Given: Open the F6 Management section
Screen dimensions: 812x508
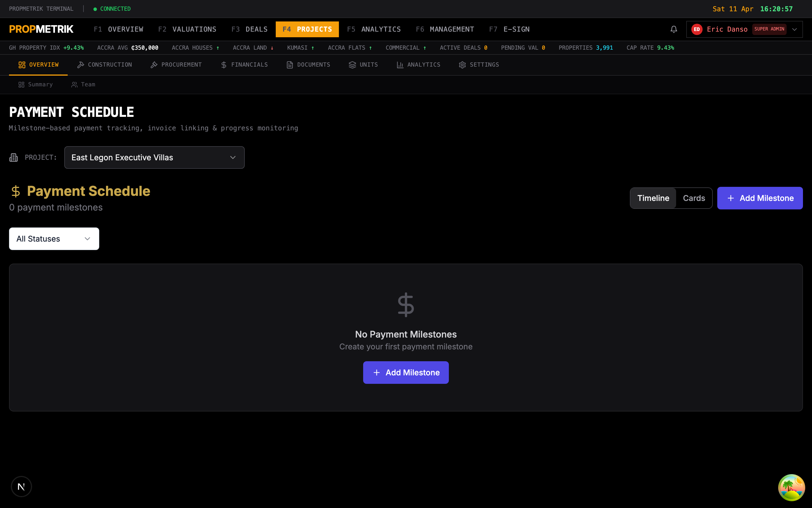Looking at the screenshot, I should (x=445, y=29).
